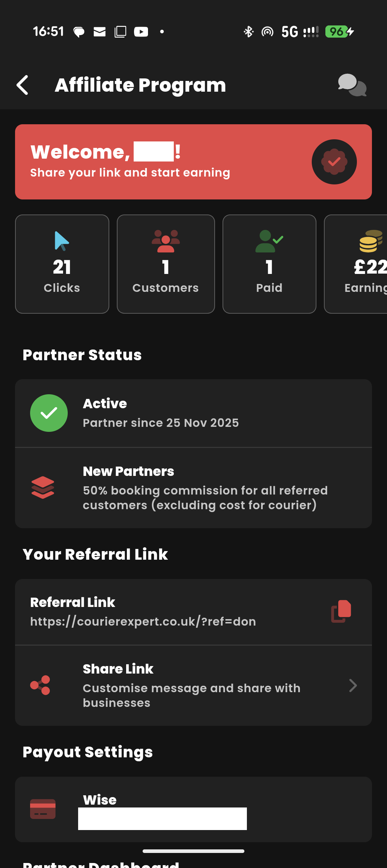Tap the verified badge in welcome banner
Viewport: 387px width, 868px height.
[x=334, y=162]
